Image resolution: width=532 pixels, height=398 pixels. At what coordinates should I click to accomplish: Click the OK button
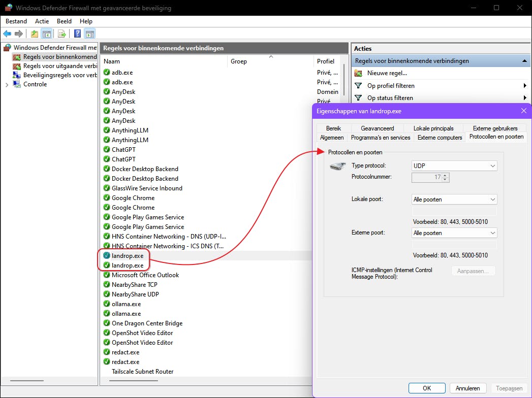[x=427, y=388]
